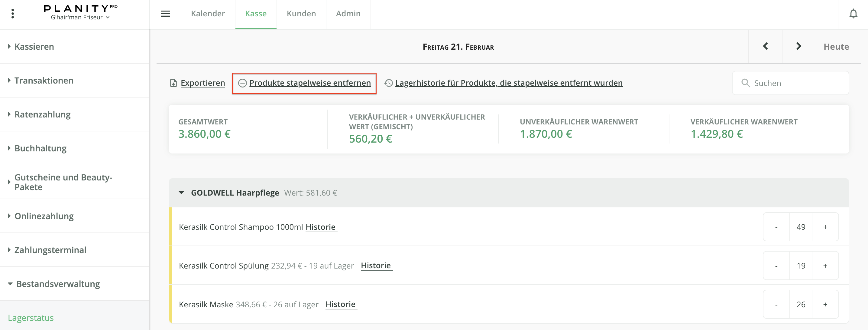Open the G'hair'man Friseur salon dropdown
This screenshot has width=868, height=330.
80,17
